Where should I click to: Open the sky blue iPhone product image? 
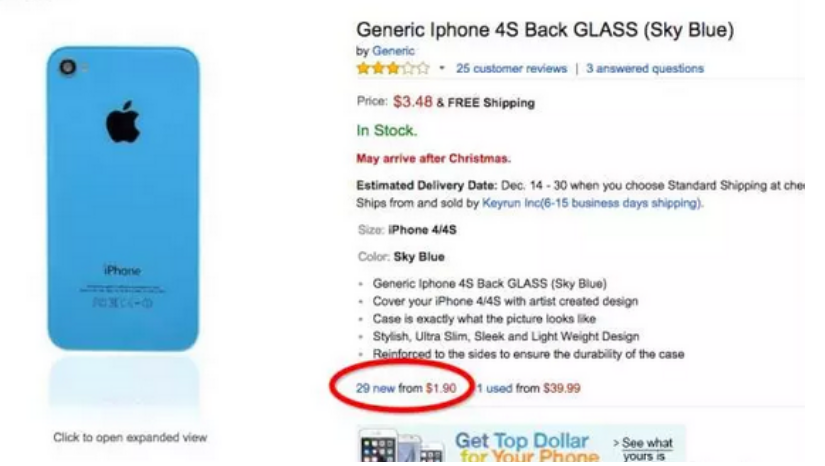(x=123, y=198)
